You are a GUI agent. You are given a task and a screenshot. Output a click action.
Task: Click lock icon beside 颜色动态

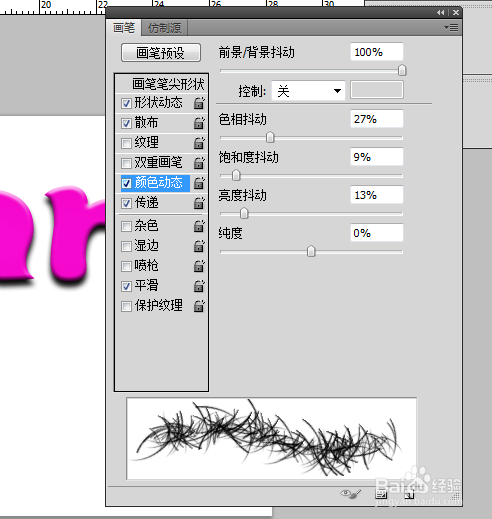(x=199, y=183)
